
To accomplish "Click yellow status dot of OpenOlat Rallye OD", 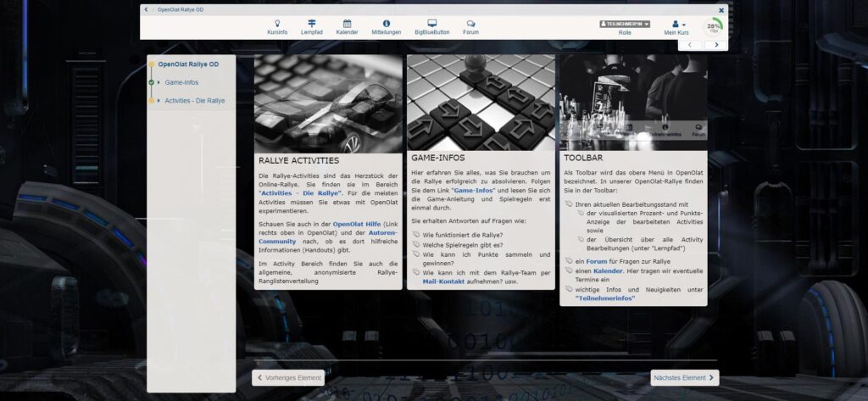I will click(x=151, y=64).
